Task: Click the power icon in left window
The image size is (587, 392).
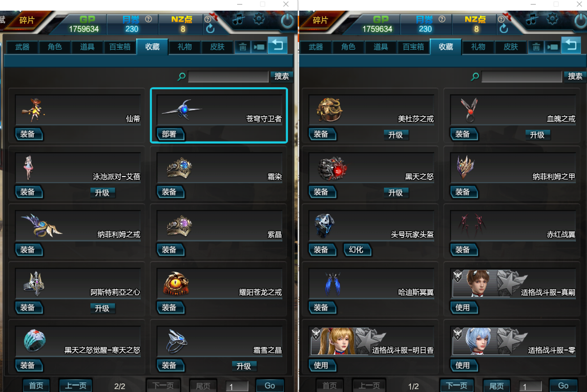Action: point(287,21)
